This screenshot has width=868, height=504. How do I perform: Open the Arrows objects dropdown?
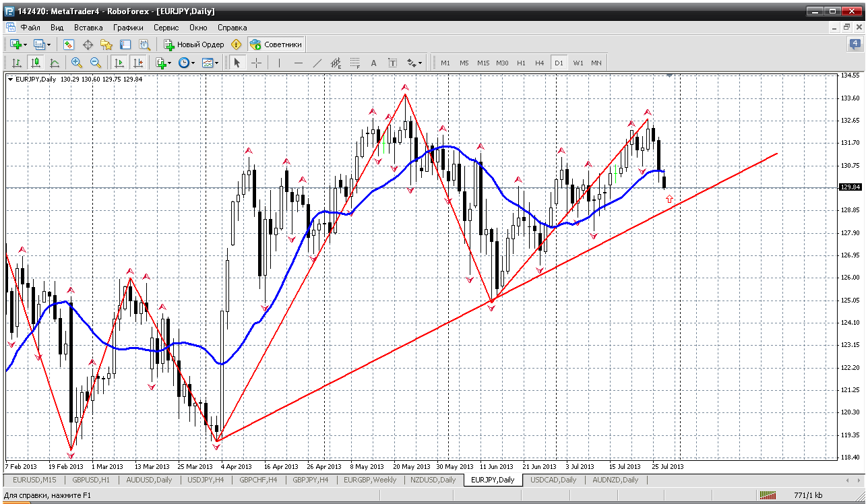click(x=414, y=63)
